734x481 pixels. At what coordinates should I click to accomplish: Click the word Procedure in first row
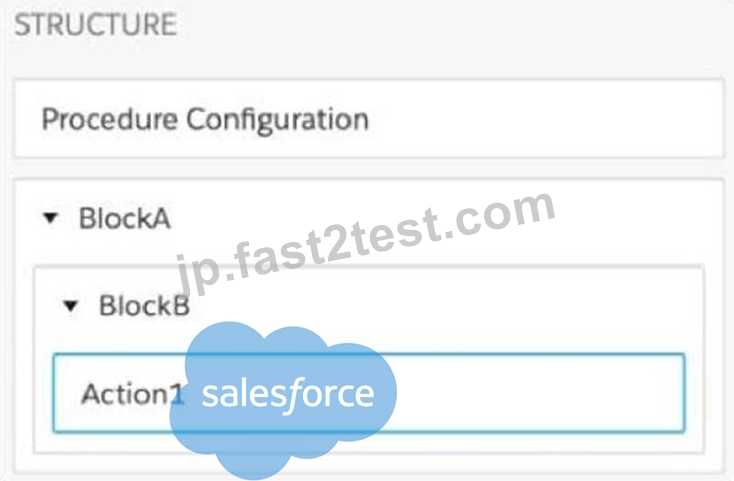(x=110, y=119)
